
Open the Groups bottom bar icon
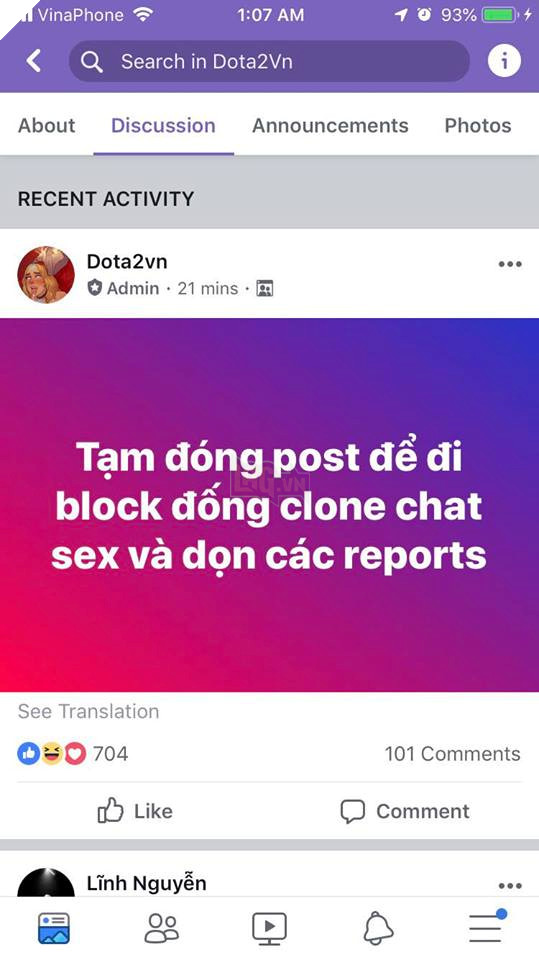coord(162,928)
